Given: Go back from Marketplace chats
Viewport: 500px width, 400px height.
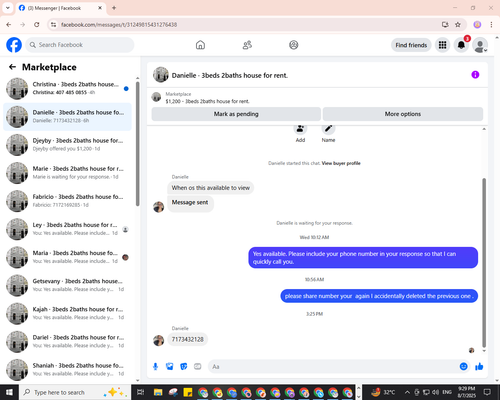Looking at the screenshot, I should coord(12,67).
